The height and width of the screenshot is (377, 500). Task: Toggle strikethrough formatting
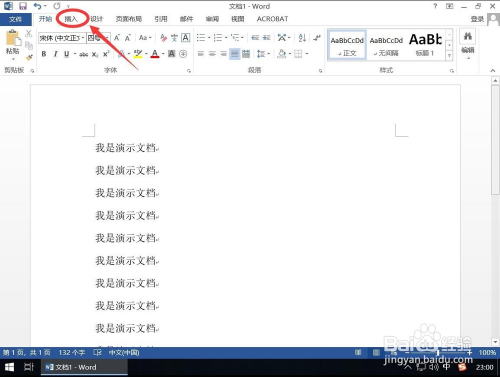[83, 54]
